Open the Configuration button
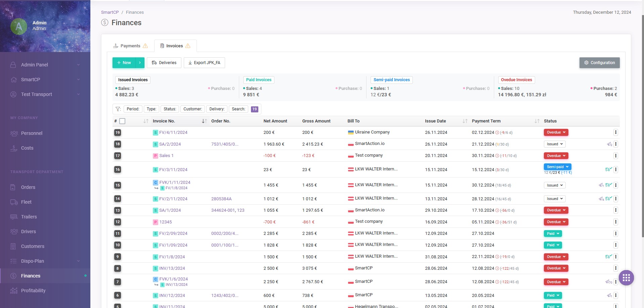The image size is (644, 308). [x=599, y=63]
